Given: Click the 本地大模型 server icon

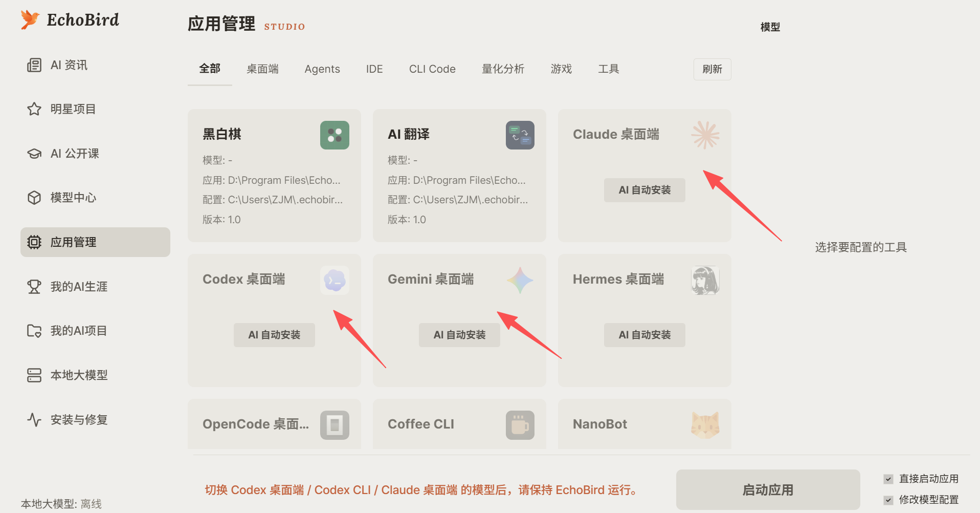Looking at the screenshot, I should pos(34,375).
